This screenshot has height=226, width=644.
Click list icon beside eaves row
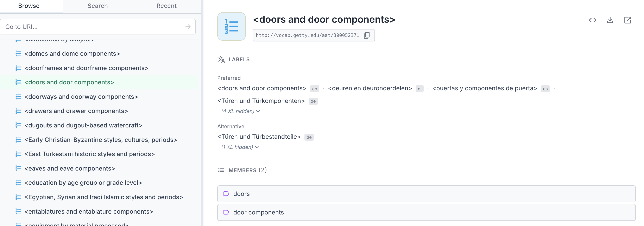coord(18,168)
